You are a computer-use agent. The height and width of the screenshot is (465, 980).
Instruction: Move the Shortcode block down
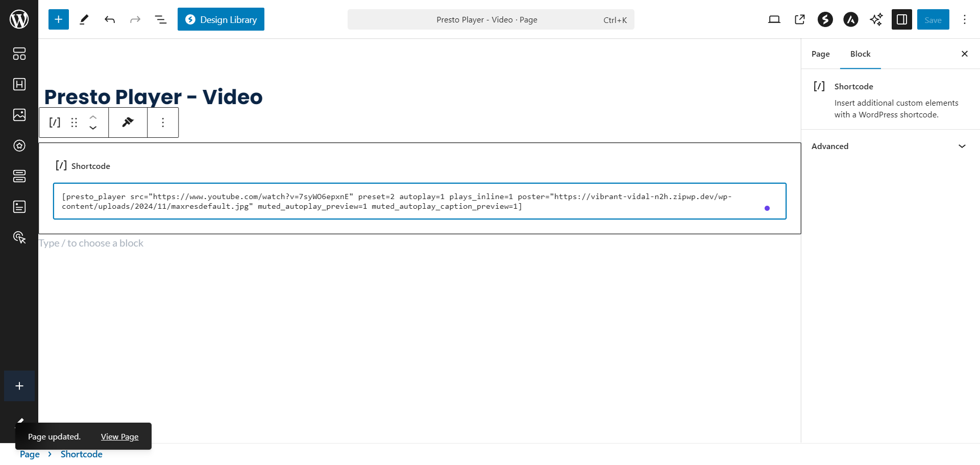(93, 128)
